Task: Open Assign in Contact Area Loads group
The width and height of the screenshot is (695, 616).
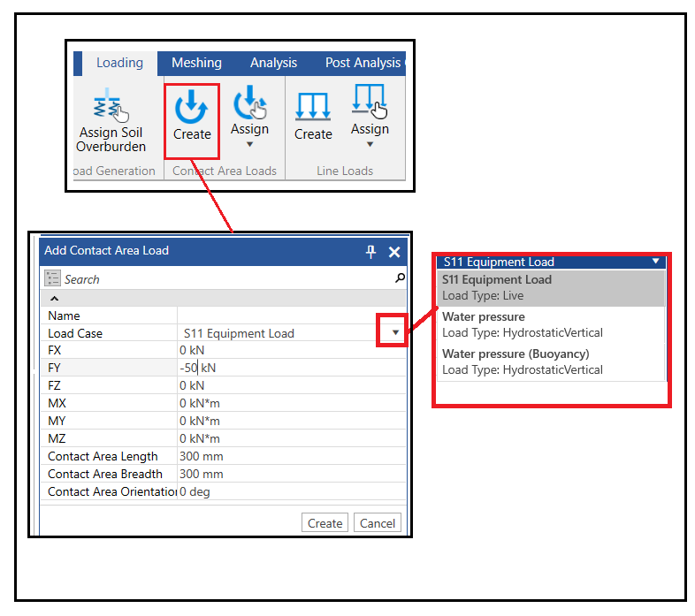Action: 249,116
